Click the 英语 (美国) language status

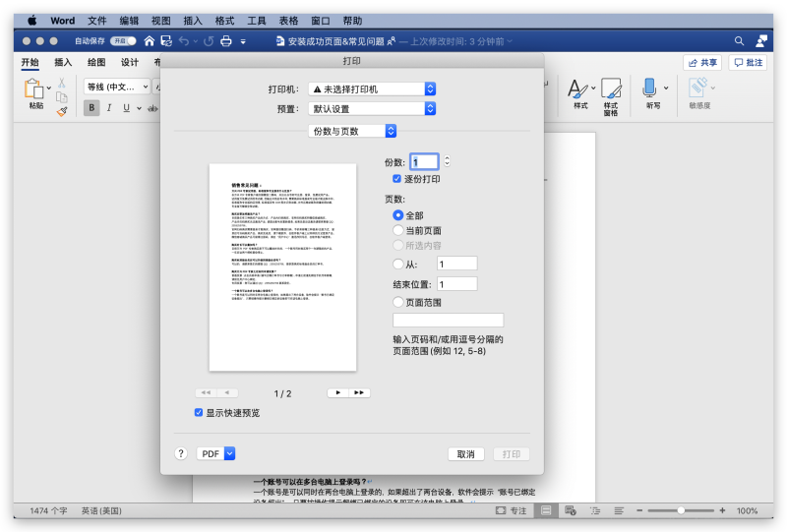pyautogui.click(x=101, y=510)
